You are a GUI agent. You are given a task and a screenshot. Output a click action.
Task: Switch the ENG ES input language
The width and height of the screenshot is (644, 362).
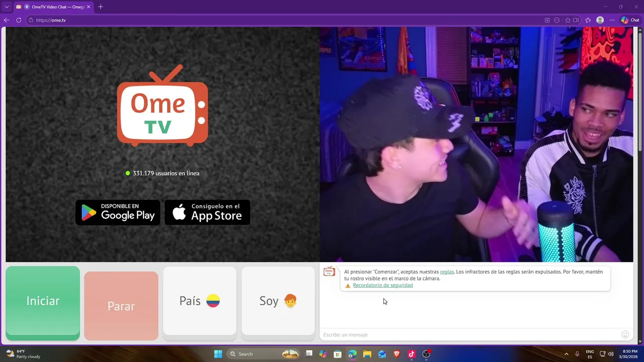point(590,354)
